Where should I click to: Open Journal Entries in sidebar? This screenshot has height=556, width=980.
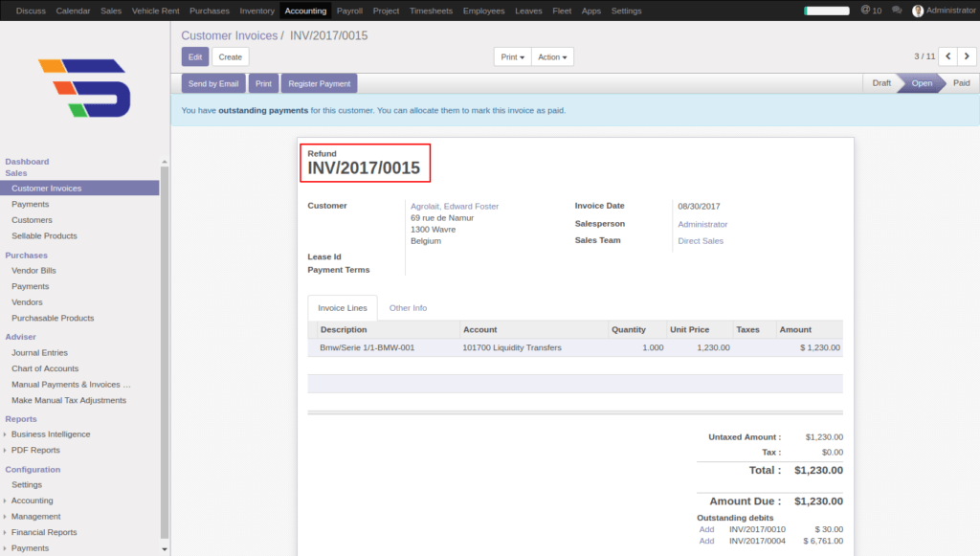coord(39,352)
